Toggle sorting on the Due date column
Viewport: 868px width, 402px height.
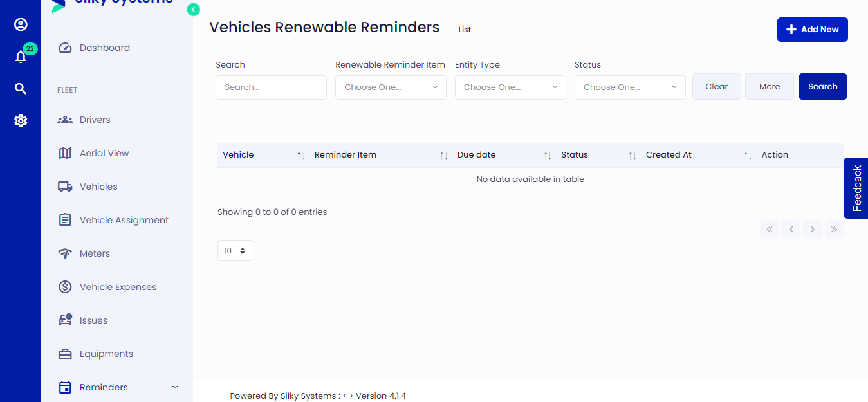tap(548, 154)
